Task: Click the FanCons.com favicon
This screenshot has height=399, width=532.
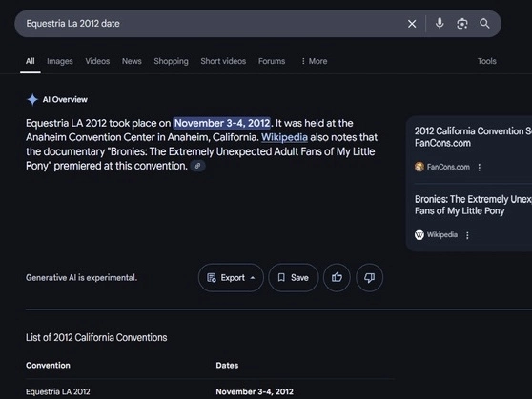Action: pos(419,167)
